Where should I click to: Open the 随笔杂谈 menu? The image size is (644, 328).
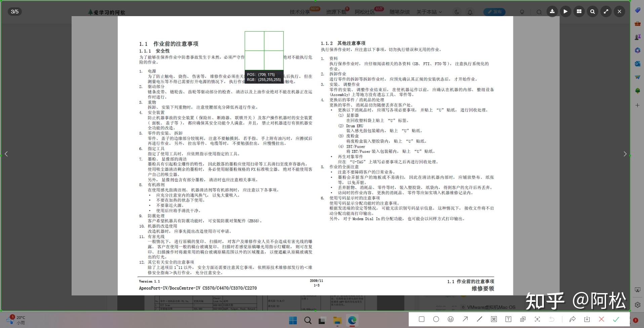400,12
